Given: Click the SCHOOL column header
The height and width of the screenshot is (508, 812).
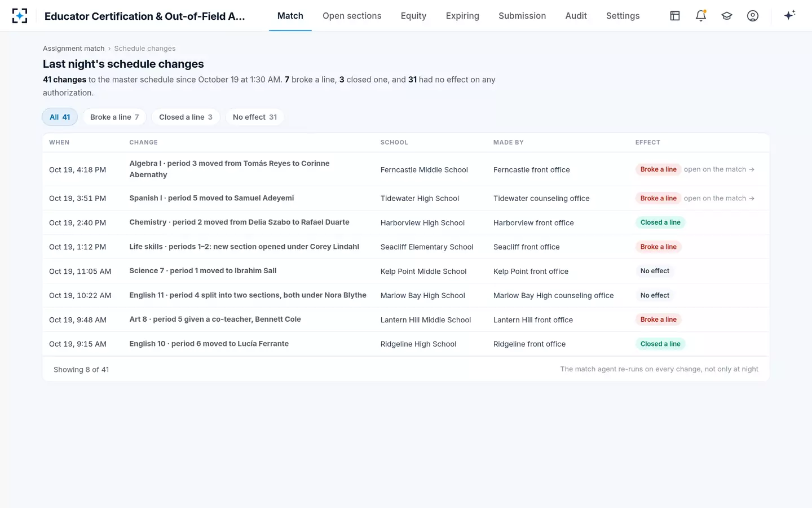Looking at the screenshot, I should click(394, 142).
